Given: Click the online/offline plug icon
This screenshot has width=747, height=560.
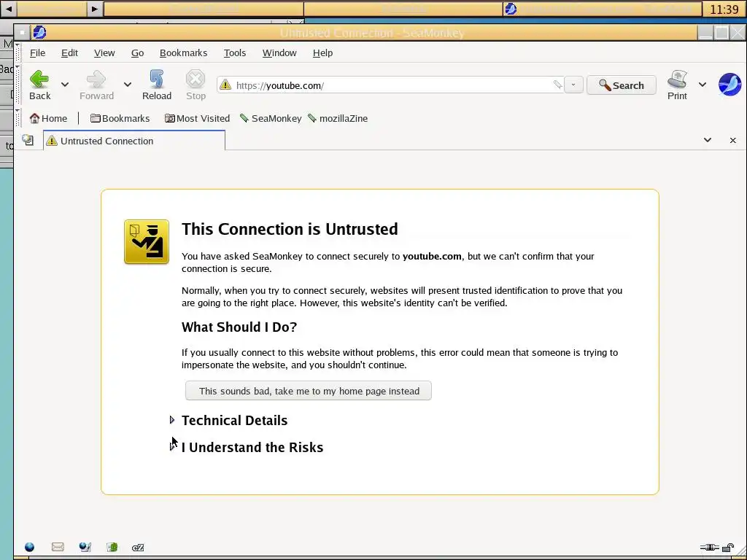Looking at the screenshot, I should click(709, 548).
